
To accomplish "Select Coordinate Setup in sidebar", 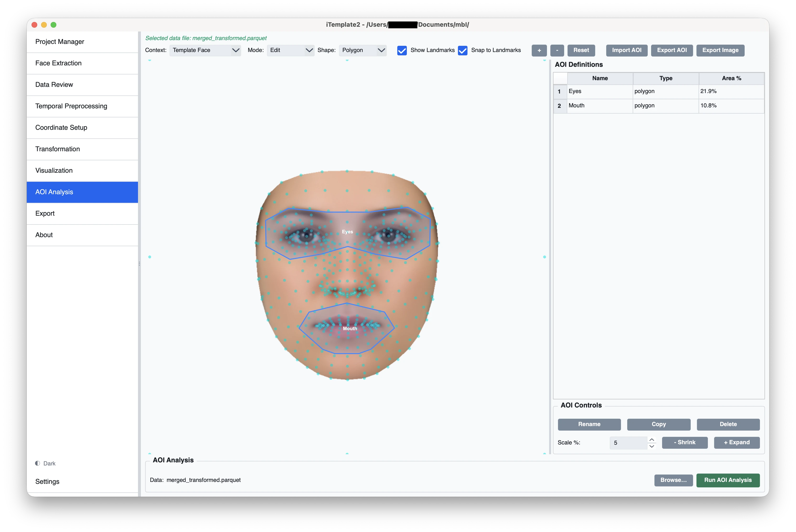I will pos(82,128).
